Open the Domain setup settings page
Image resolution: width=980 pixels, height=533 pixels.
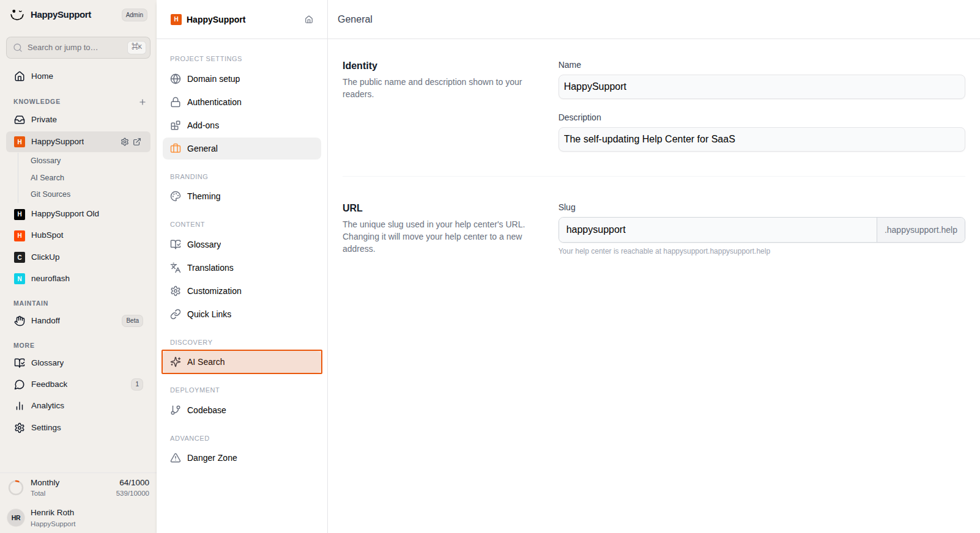[x=242, y=79]
